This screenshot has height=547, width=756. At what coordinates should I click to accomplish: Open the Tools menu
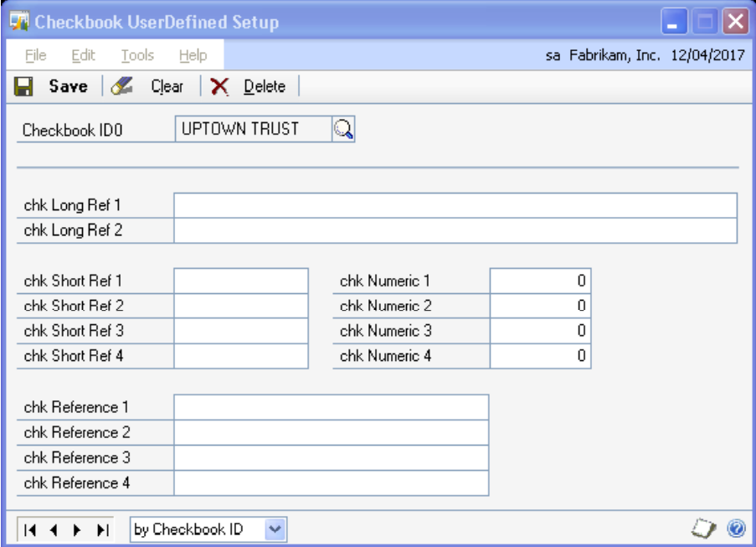pos(136,55)
